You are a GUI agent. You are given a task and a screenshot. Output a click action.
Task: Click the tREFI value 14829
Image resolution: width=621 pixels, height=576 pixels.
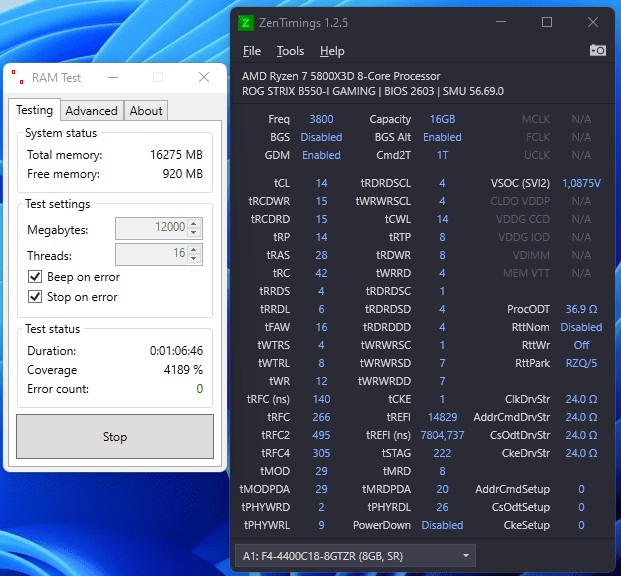pyautogui.click(x=442, y=417)
